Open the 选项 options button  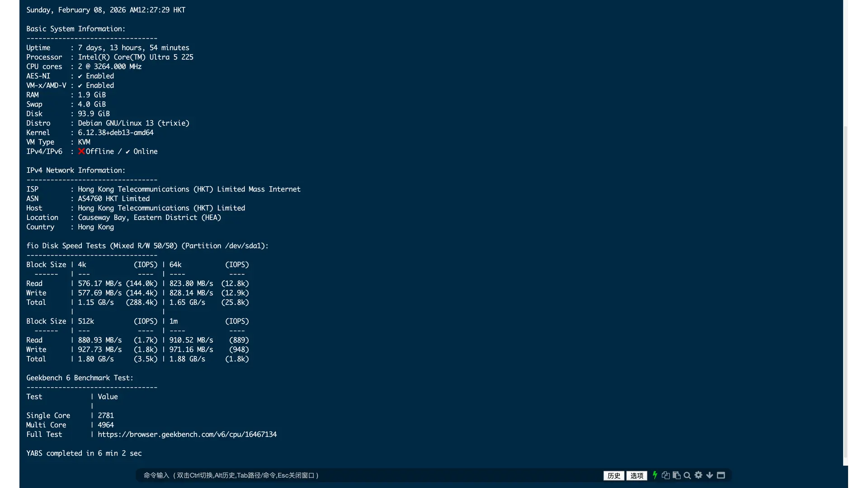637,475
